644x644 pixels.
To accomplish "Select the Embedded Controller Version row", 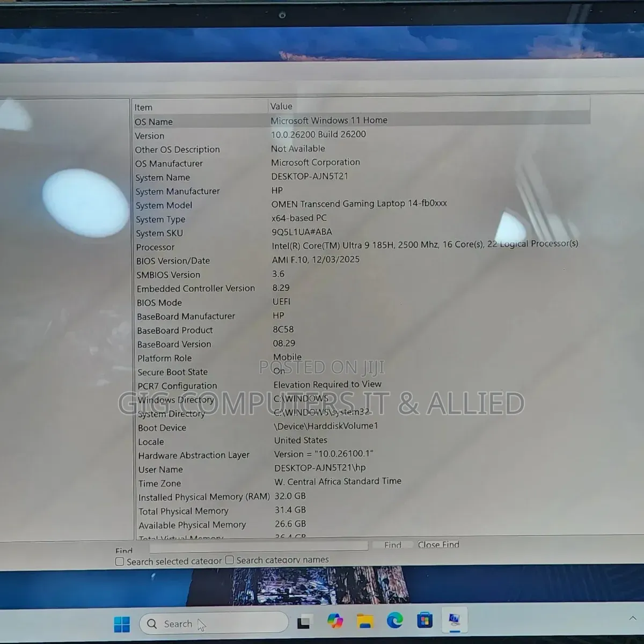I will pyautogui.click(x=362, y=288).
